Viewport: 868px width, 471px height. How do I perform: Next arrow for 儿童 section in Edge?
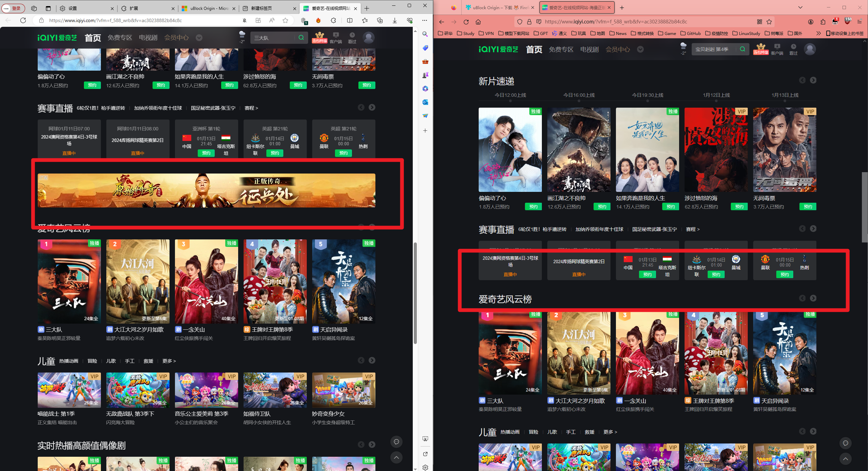pos(372,360)
